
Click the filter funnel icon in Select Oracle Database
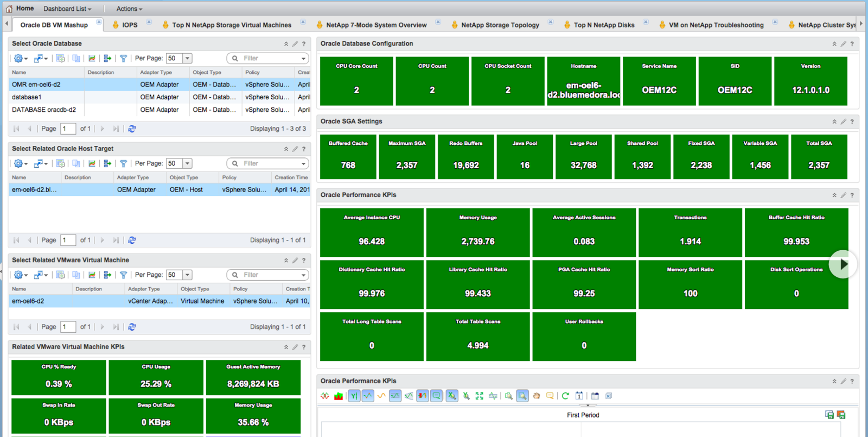[123, 58]
